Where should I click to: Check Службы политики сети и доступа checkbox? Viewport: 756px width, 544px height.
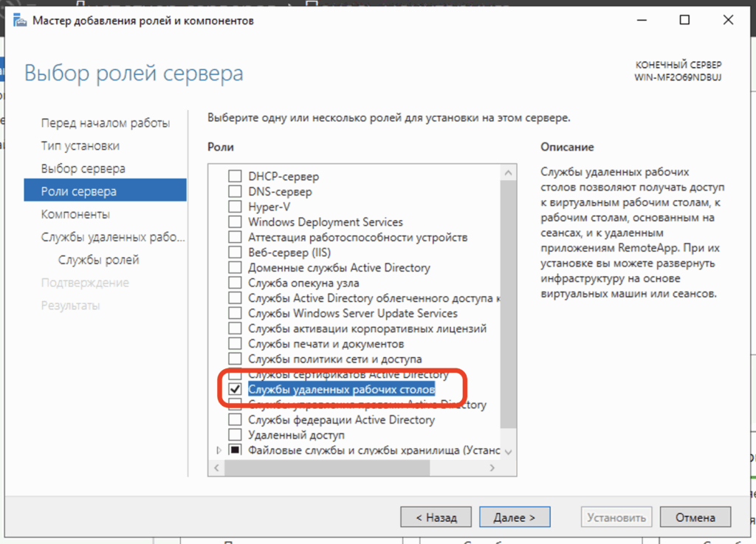[x=235, y=359]
